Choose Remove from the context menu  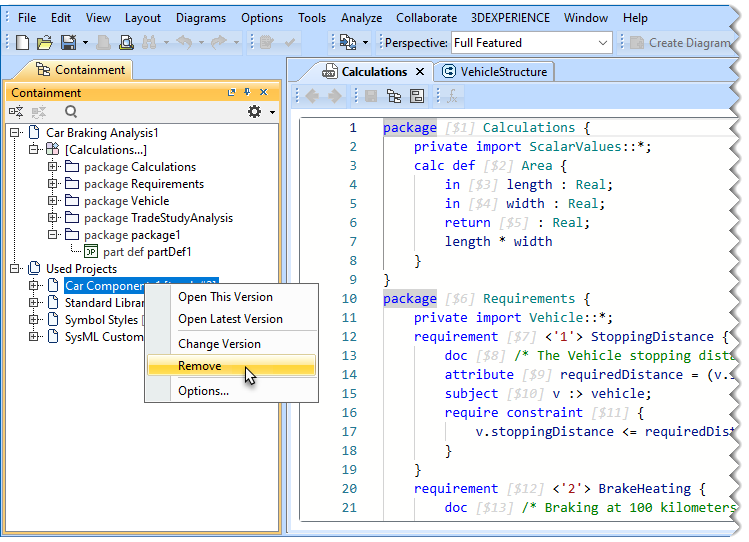coord(200,366)
